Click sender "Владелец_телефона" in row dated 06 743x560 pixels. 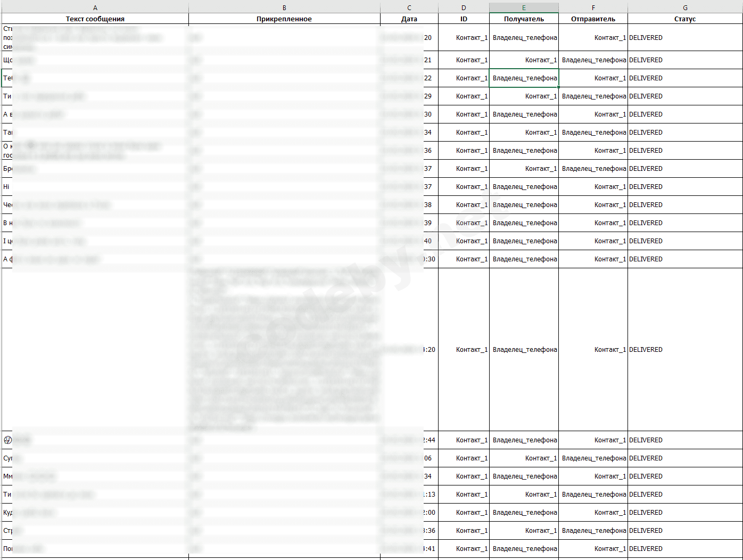pos(594,458)
